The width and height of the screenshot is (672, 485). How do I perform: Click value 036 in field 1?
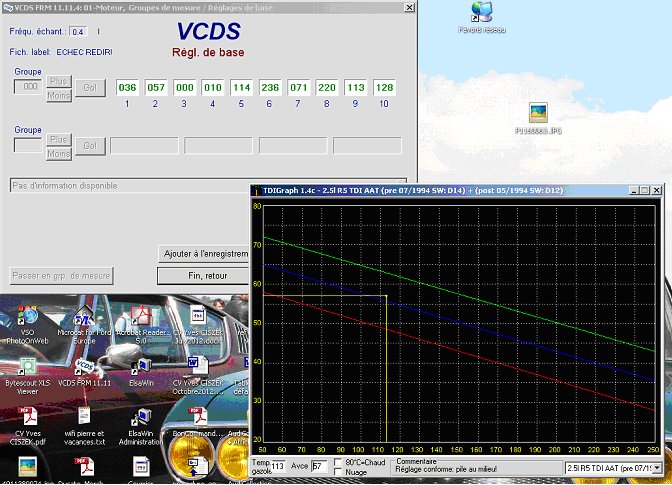127,88
